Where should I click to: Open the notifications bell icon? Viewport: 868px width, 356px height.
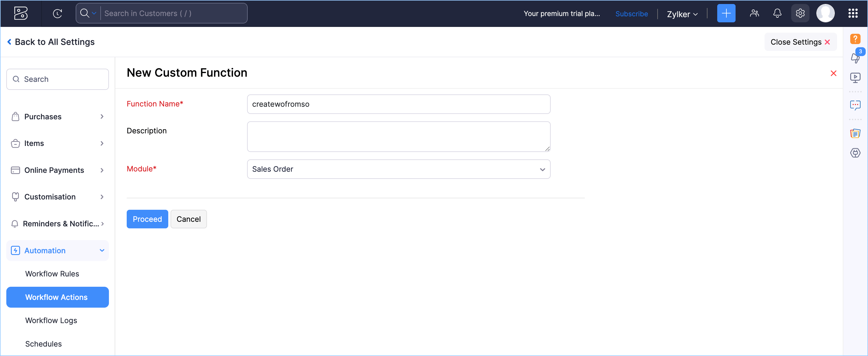[x=777, y=13]
